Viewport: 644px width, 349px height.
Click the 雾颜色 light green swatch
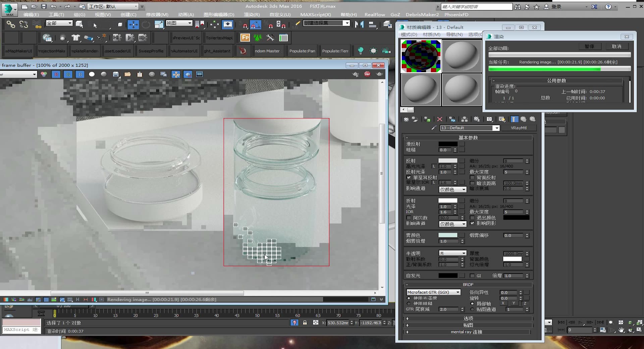(448, 235)
